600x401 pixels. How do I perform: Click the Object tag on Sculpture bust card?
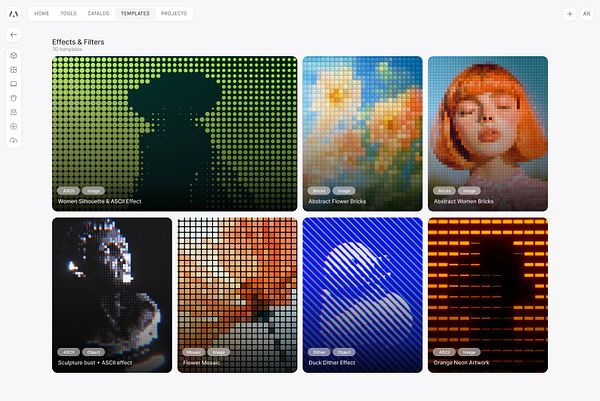93,352
